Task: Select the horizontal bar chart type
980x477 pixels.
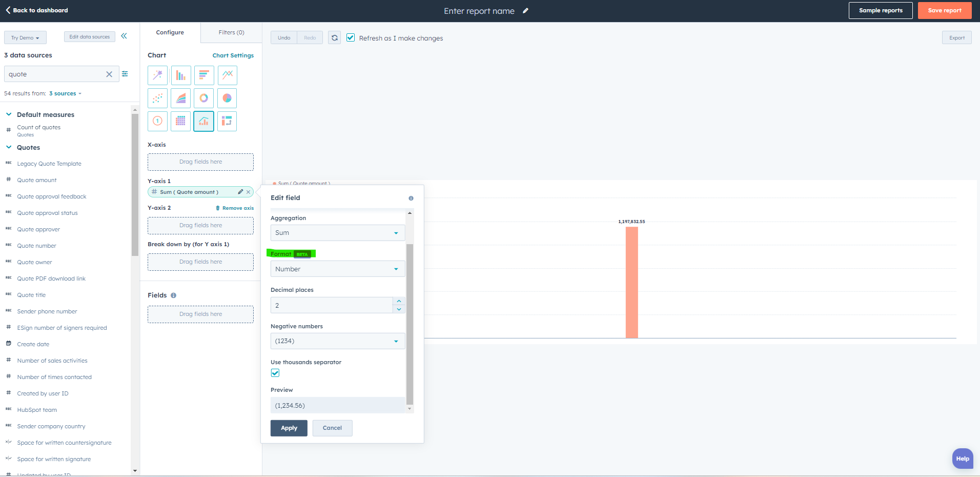Action: pyautogui.click(x=204, y=75)
